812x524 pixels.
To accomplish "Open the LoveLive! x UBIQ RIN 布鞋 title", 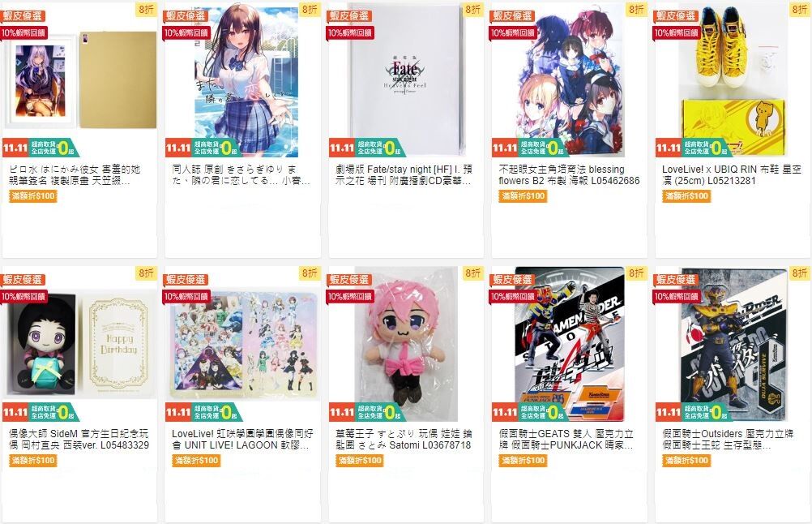I will (x=731, y=174).
